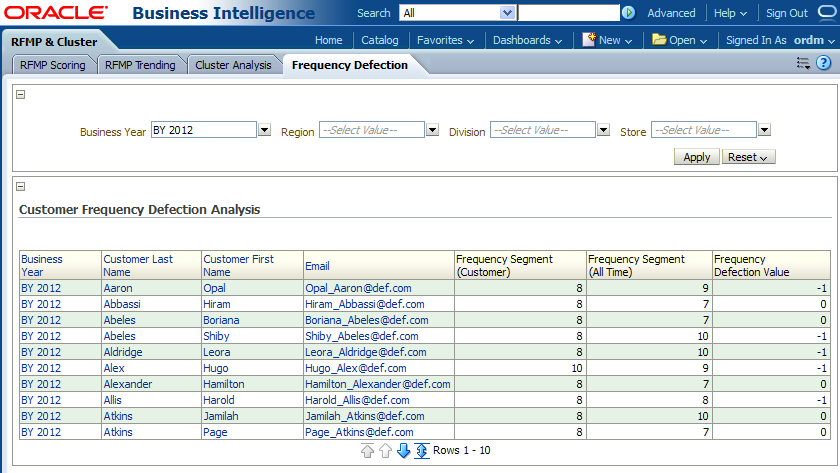Image resolution: width=840 pixels, height=473 pixels.
Task: Switch to the RFMP Trending tab
Action: (140, 65)
